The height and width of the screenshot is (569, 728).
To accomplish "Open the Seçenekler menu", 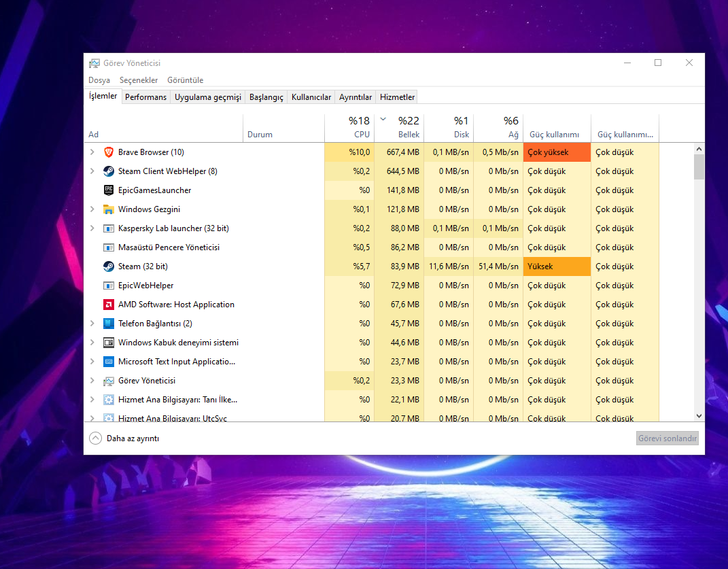I will click(139, 80).
